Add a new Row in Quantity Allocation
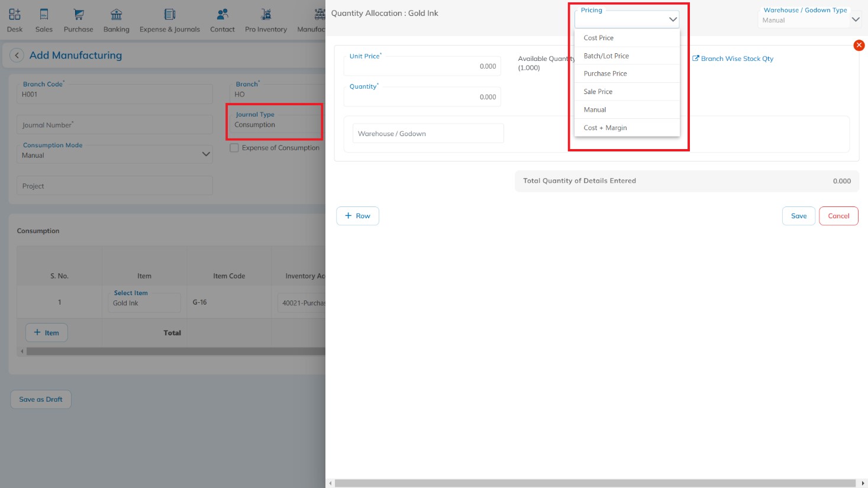 357,216
